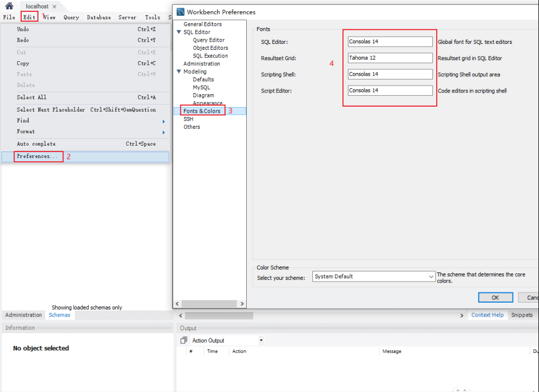539x392 pixels.
Task: Click the editor scroll right arrow
Action: click(x=462, y=315)
